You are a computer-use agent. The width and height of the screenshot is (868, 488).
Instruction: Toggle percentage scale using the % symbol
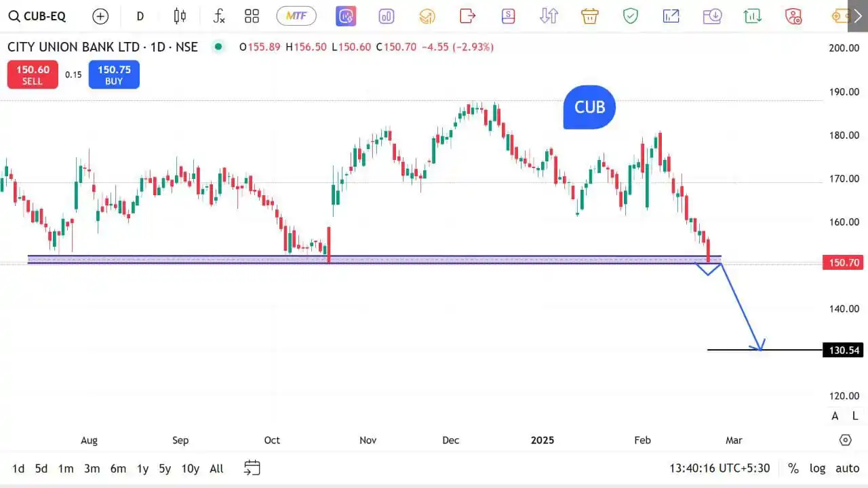tap(793, 468)
